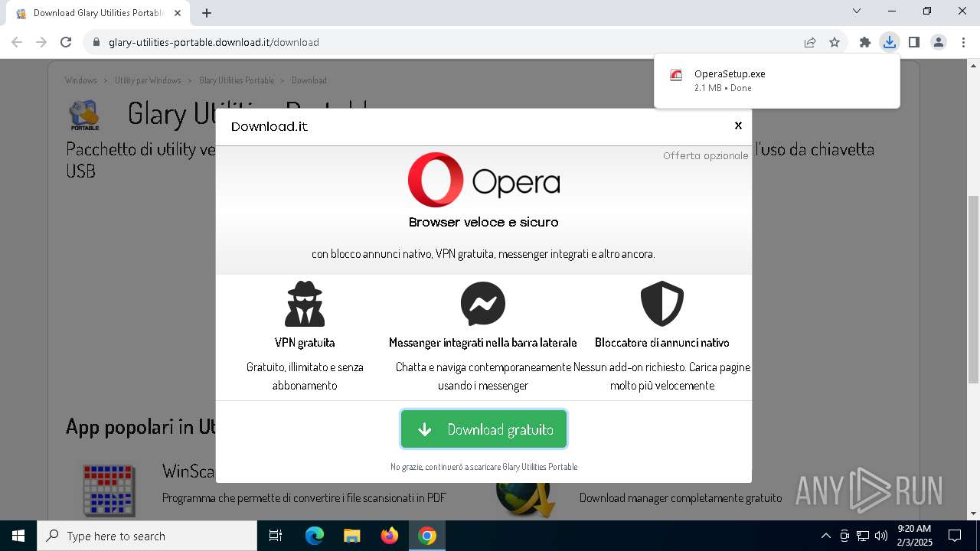The height and width of the screenshot is (551, 980).
Task: Launch Firefox from taskbar
Action: tap(390, 536)
